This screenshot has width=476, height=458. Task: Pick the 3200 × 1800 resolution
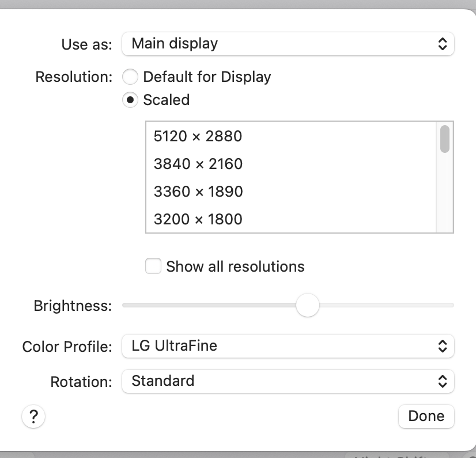[x=198, y=219]
